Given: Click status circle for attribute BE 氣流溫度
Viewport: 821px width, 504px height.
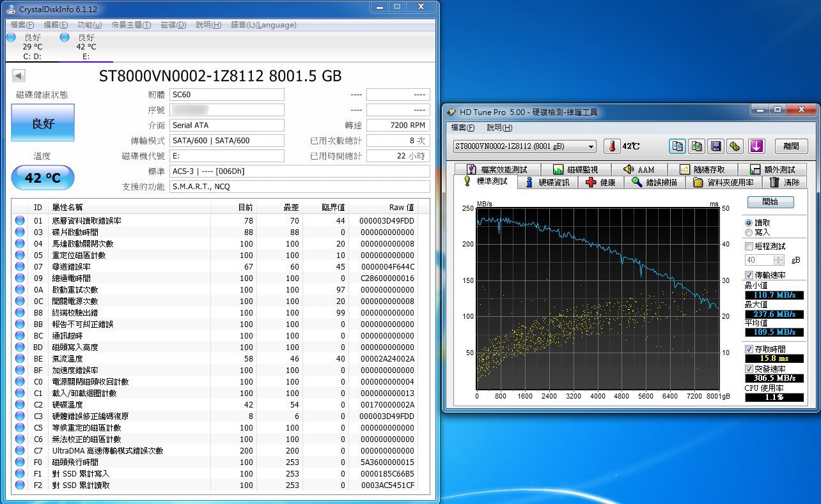Looking at the screenshot, I should click(x=20, y=358).
